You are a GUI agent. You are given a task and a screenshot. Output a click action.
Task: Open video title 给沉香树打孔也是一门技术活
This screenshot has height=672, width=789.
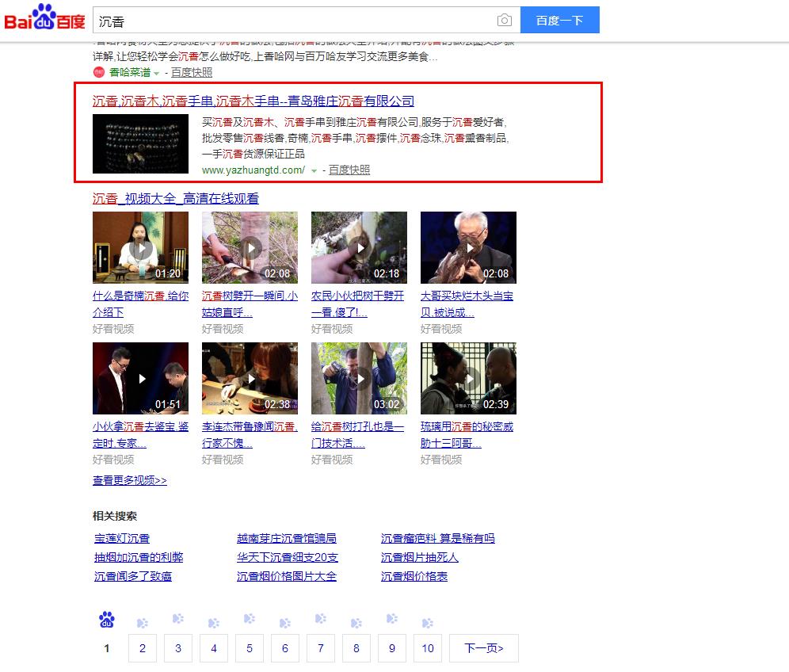[x=357, y=435]
